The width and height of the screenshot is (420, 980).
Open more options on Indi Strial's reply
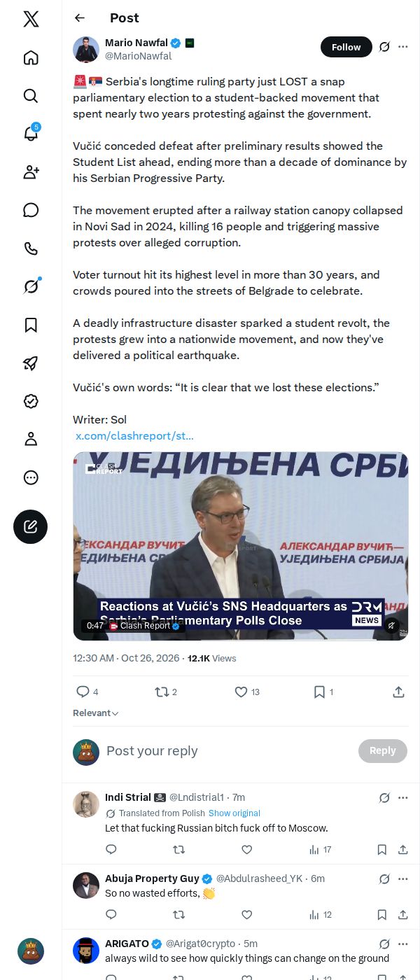point(403,797)
